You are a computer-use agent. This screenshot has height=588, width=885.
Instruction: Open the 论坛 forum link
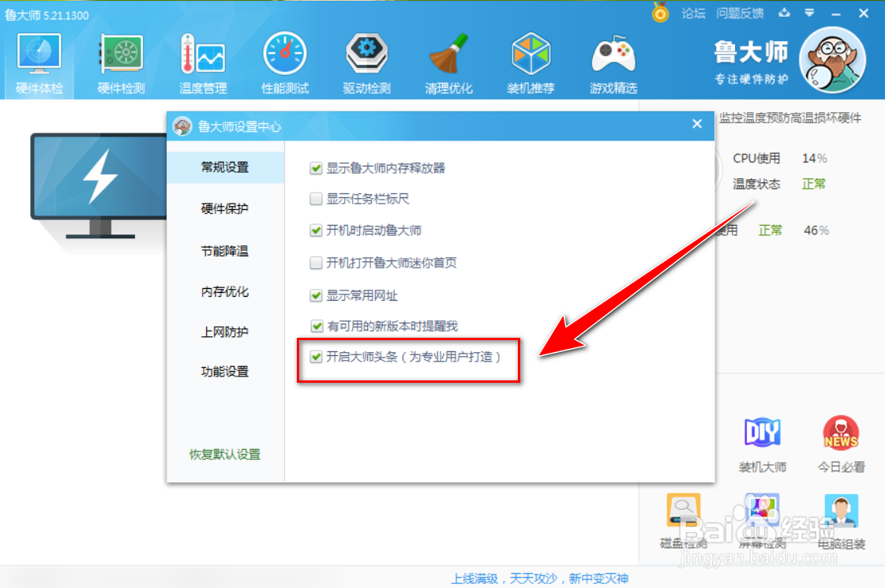[693, 13]
